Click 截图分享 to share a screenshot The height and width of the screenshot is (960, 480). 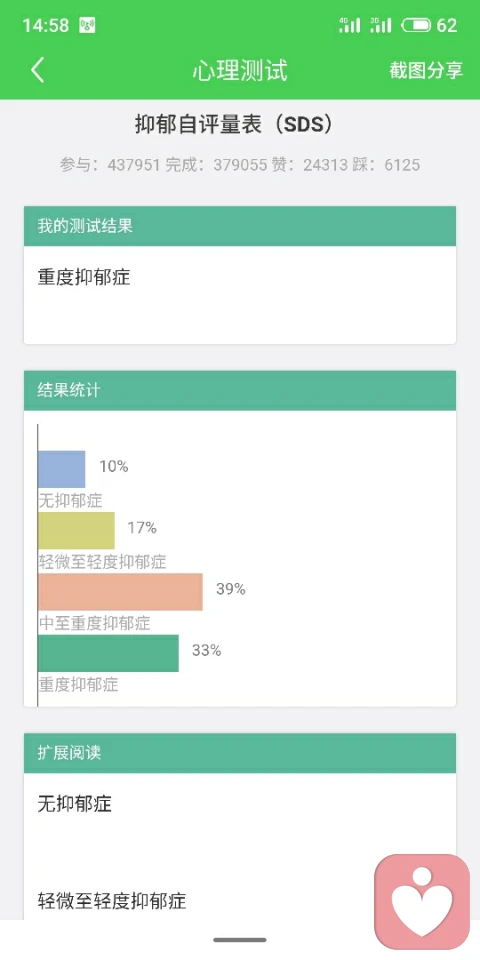[x=426, y=70]
